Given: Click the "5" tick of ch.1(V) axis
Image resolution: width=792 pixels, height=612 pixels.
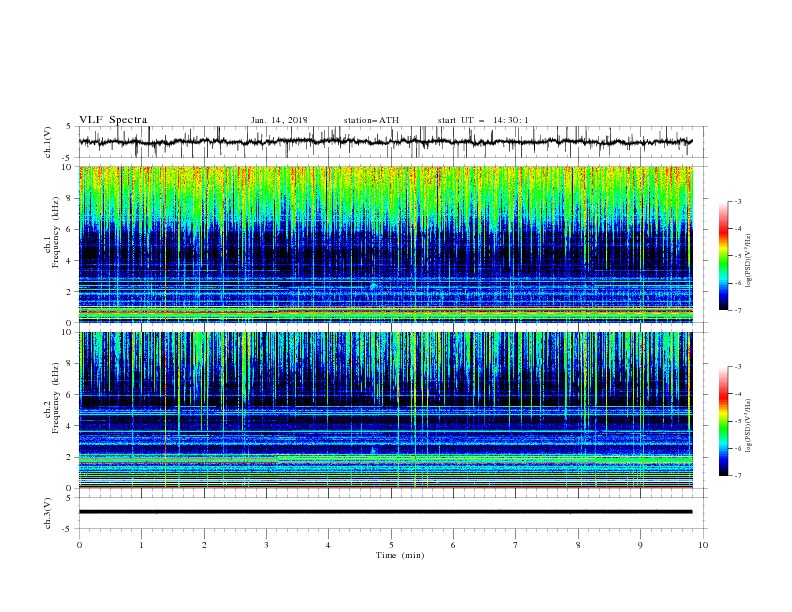Looking at the screenshot, I should click(x=70, y=127).
